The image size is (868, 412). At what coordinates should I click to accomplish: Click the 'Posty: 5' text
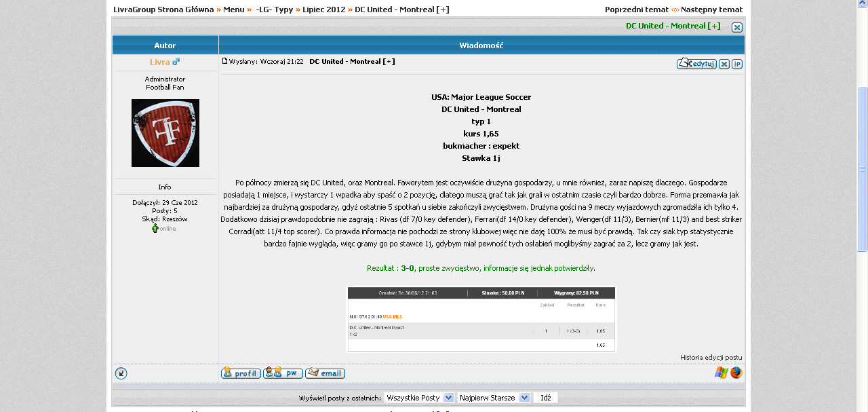point(165,211)
